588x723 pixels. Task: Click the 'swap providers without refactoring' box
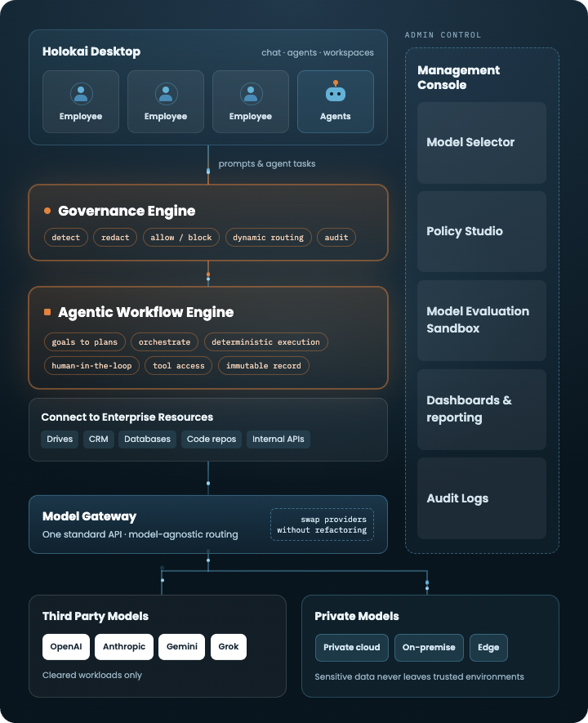point(322,524)
